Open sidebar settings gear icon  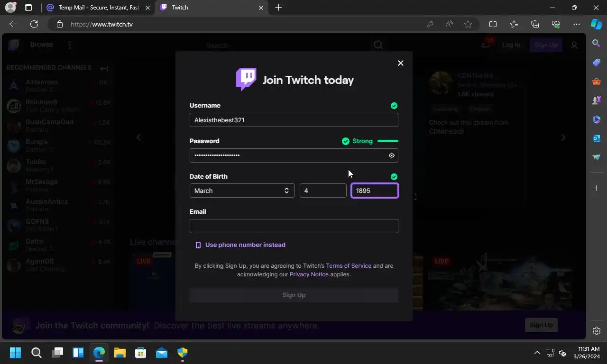[x=597, y=331]
